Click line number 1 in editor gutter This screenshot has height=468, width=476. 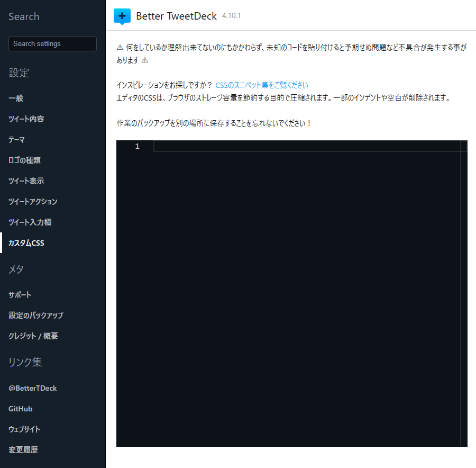(x=137, y=146)
